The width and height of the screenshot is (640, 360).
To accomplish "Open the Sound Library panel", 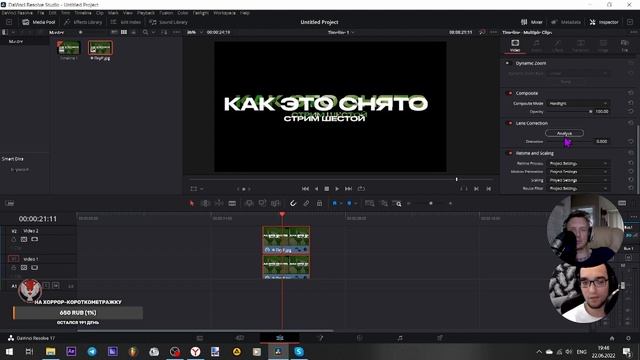I will click(x=169, y=22).
